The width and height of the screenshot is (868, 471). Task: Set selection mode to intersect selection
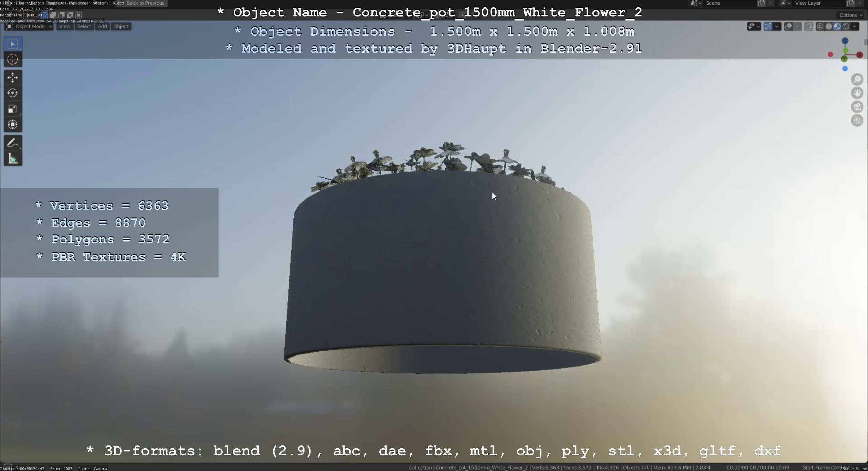click(x=79, y=15)
